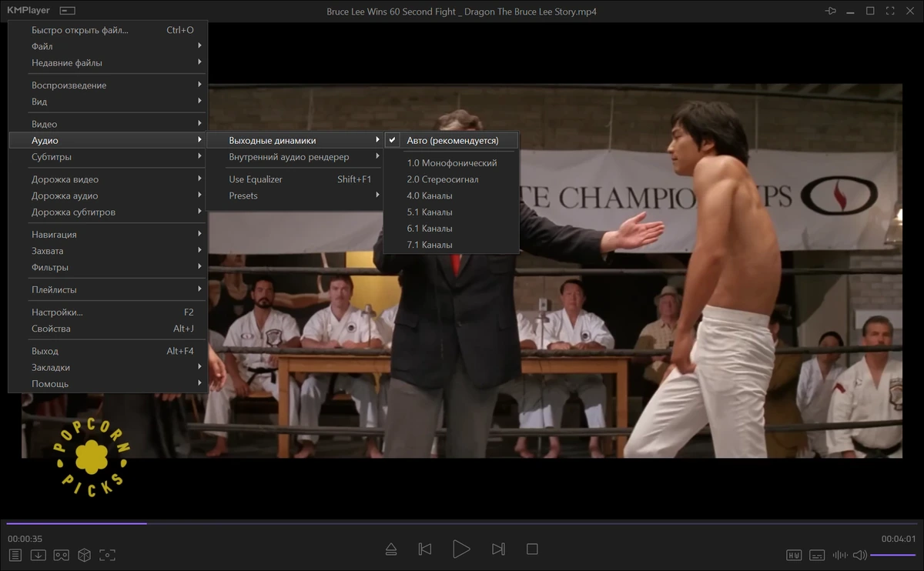Click the video seek progress bar
The width and height of the screenshot is (924, 571).
(x=462, y=523)
